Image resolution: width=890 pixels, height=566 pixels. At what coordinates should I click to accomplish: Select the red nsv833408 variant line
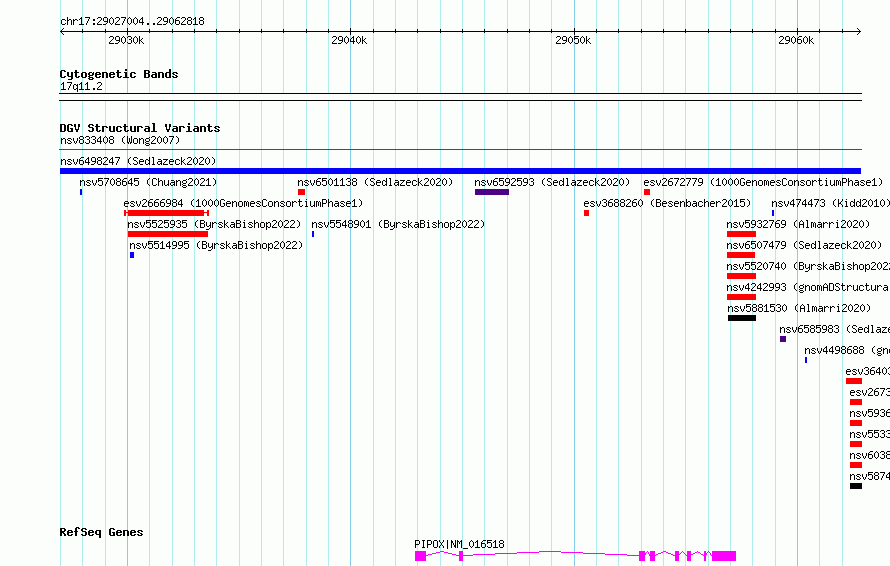[460, 150]
